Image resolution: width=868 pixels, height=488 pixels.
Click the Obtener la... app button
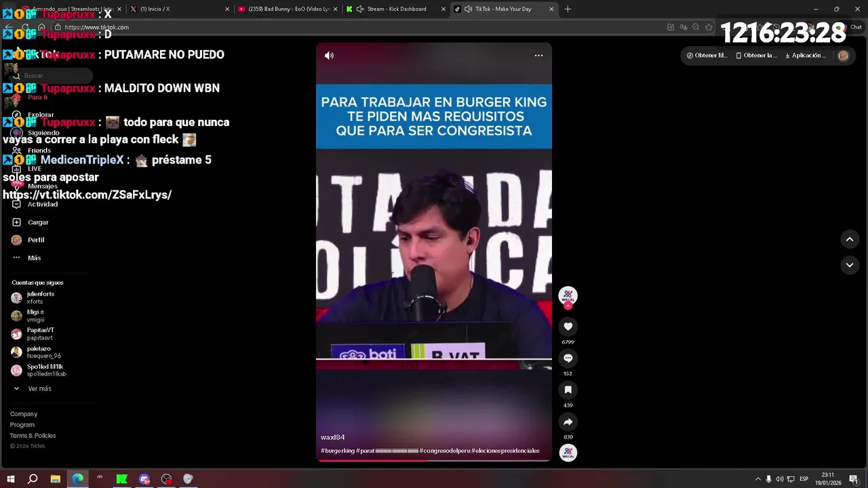tap(757, 56)
